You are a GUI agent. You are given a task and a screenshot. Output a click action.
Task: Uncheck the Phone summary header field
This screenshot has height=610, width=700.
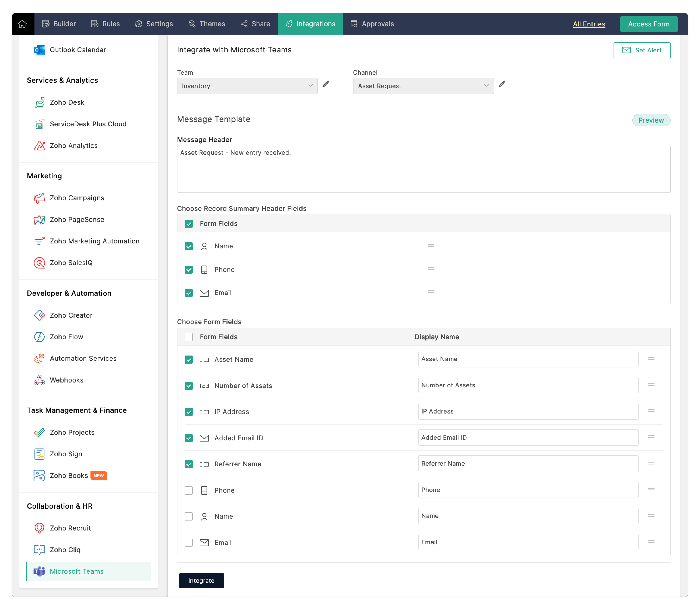188,270
